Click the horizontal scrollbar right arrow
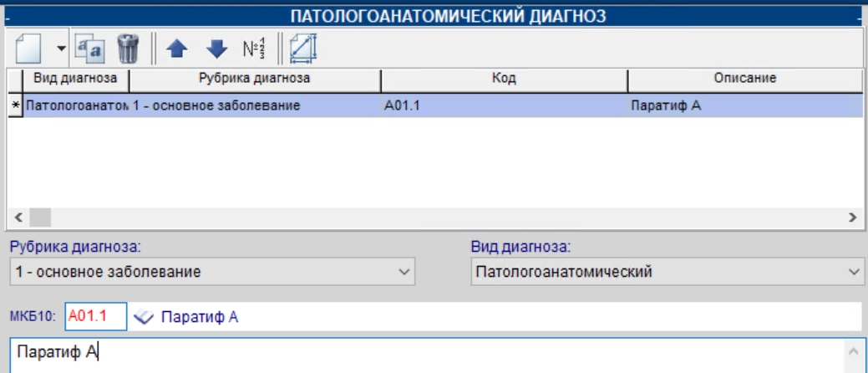The image size is (868, 373). 852,217
